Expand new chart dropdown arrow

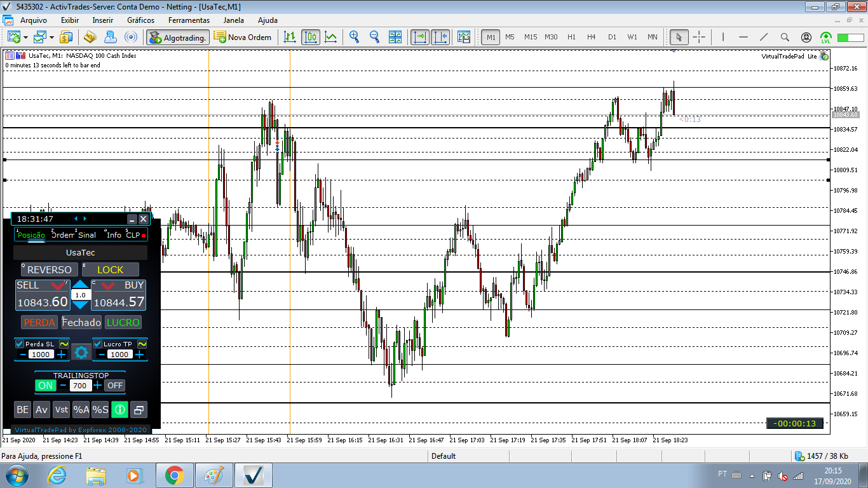pos(26,37)
